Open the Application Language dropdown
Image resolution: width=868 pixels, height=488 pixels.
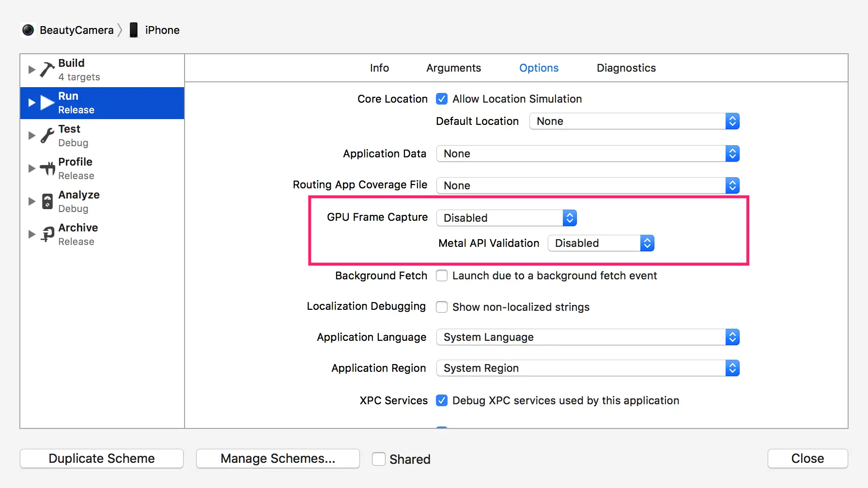[x=588, y=337]
